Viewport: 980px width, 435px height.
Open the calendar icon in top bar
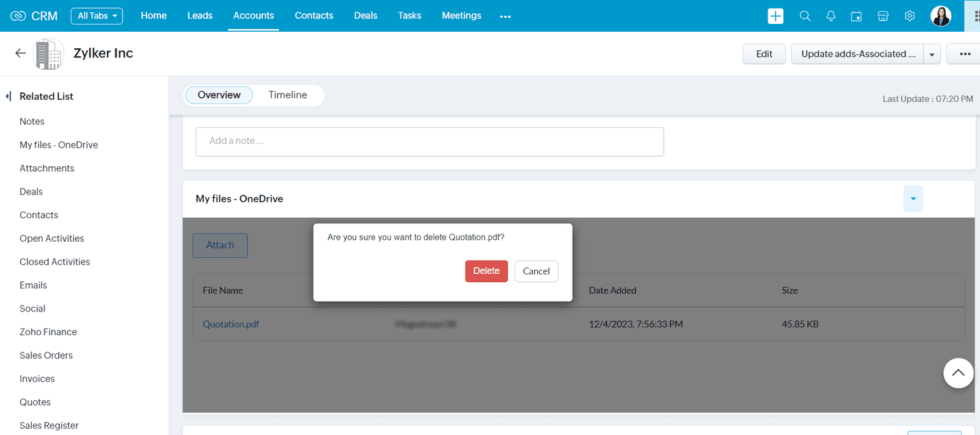tap(856, 16)
